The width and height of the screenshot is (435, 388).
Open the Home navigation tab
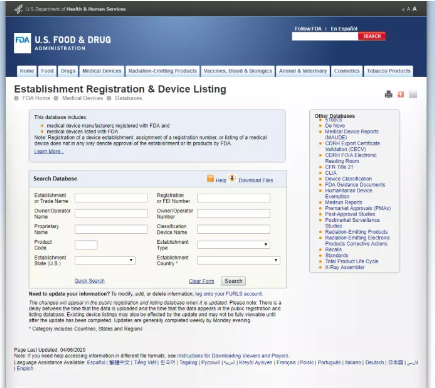(x=27, y=71)
